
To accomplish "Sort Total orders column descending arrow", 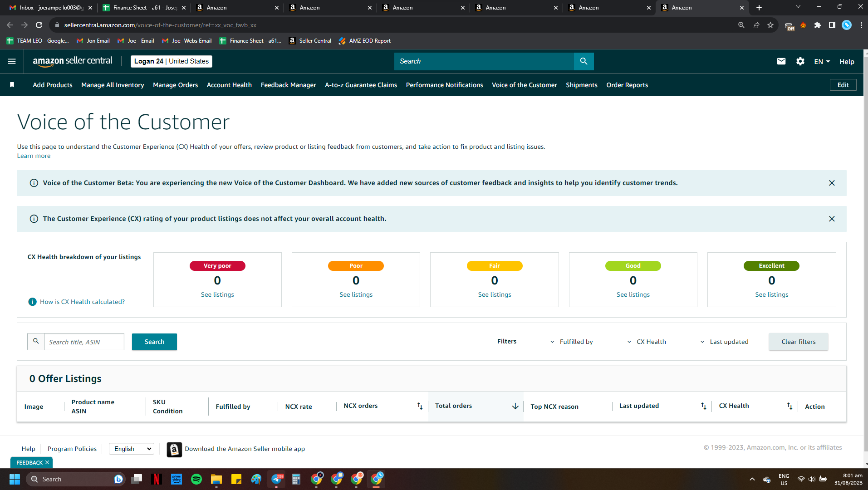I will (515, 406).
